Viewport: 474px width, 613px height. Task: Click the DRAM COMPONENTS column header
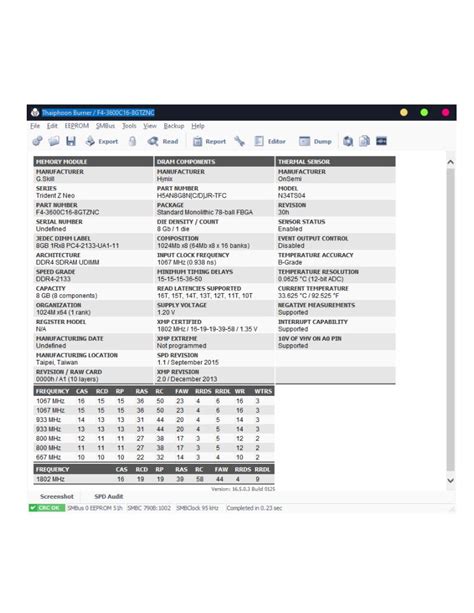click(x=214, y=161)
